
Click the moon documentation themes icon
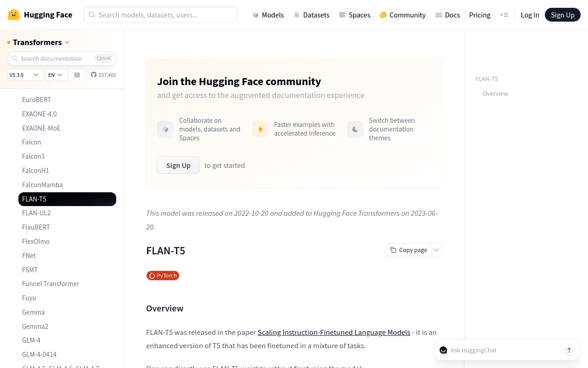tap(355, 129)
